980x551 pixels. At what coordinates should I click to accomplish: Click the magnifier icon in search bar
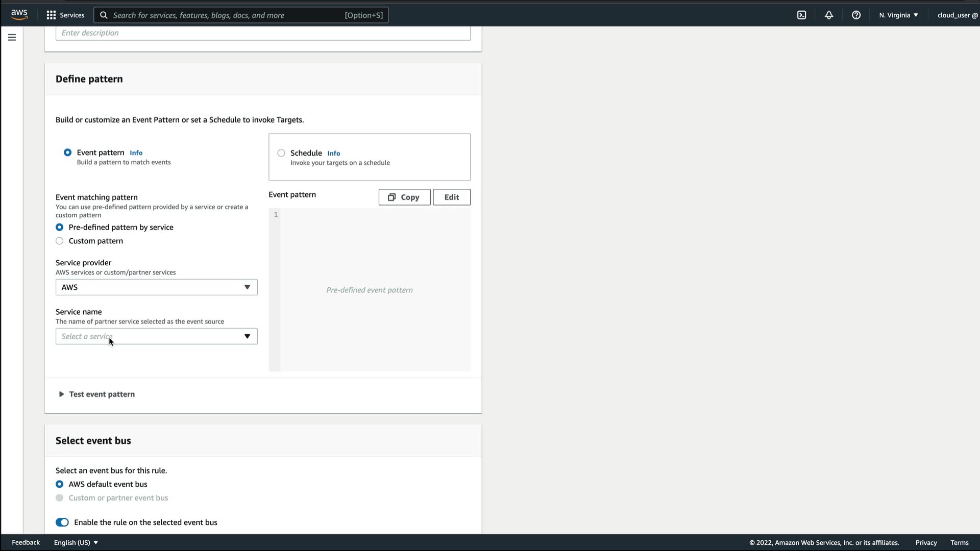[104, 15]
